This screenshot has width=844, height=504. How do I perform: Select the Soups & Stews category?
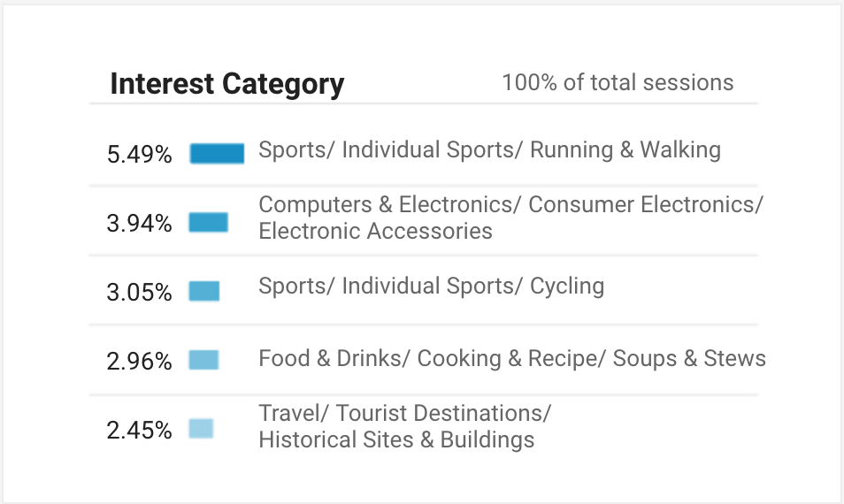coord(511,358)
